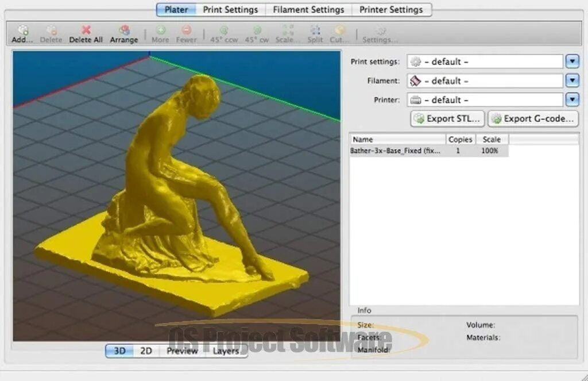Click the Scale column header
Viewport: 588px width, 381px height.
point(492,139)
